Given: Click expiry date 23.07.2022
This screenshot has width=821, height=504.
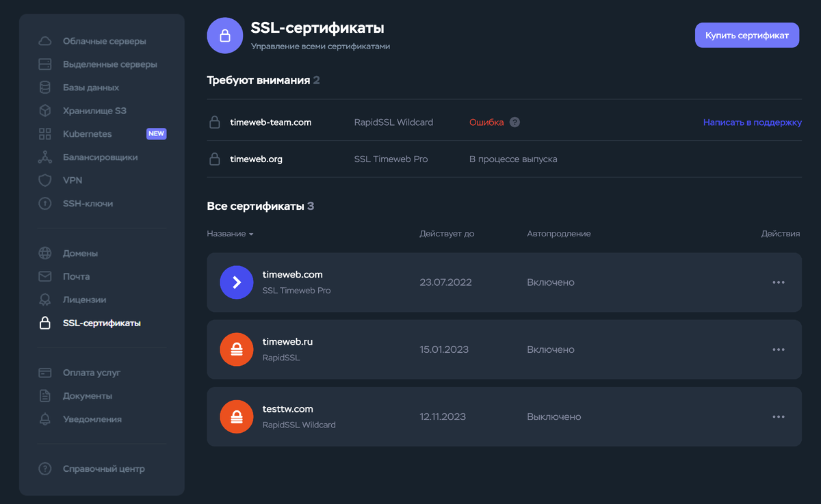Looking at the screenshot, I should [445, 282].
